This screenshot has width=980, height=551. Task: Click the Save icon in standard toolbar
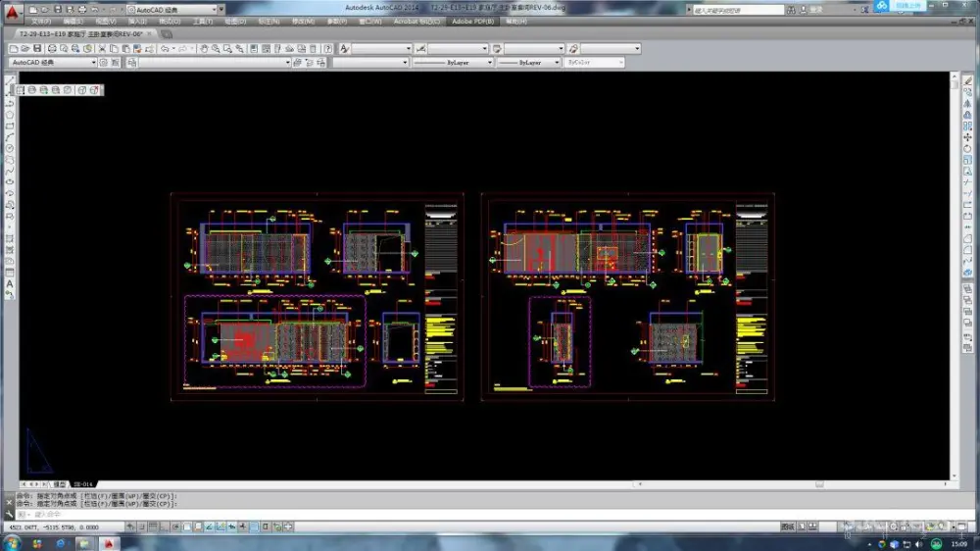[x=35, y=48]
